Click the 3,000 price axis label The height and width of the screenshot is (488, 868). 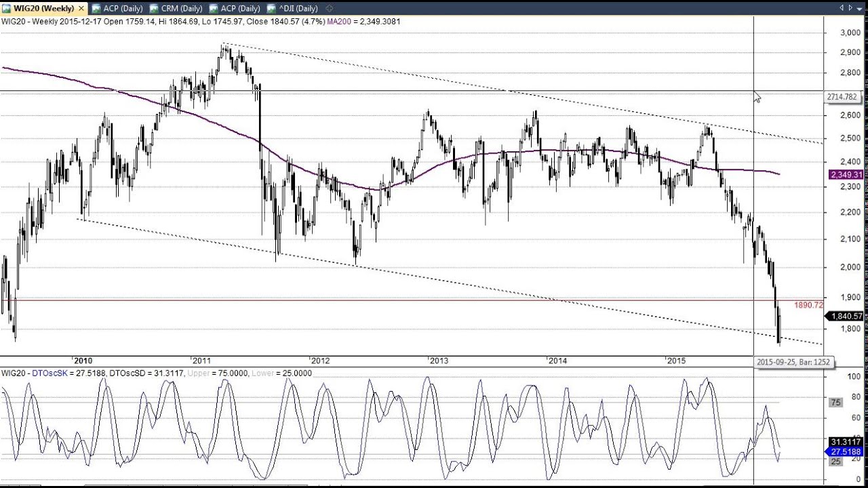coord(850,33)
